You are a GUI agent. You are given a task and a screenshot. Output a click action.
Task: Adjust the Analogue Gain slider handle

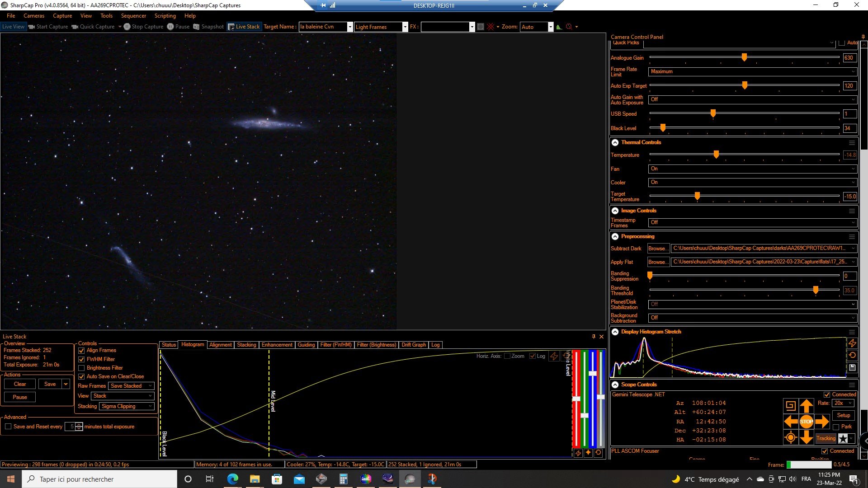[744, 57]
